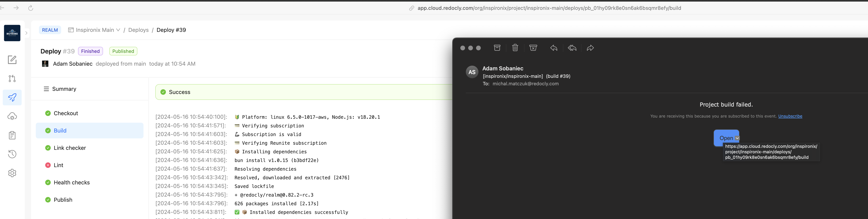Image resolution: width=868 pixels, height=219 pixels.
Task: Go to Deploys breadcrumb link
Action: point(139,30)
